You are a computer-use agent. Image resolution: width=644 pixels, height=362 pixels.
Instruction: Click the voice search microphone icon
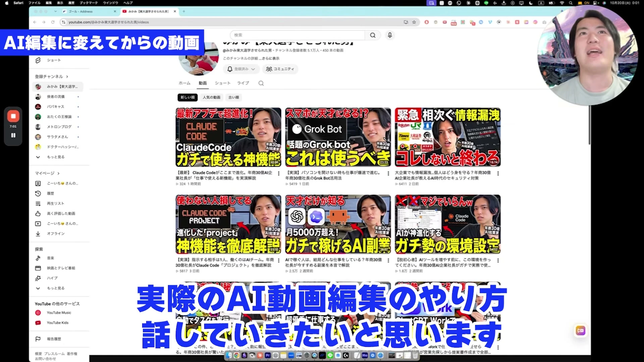[390, 35]
